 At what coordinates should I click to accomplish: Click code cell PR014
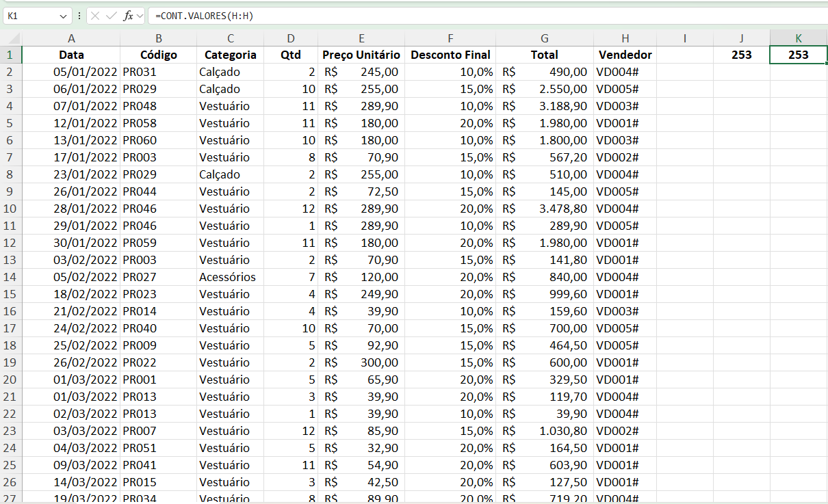pos(158,311)
